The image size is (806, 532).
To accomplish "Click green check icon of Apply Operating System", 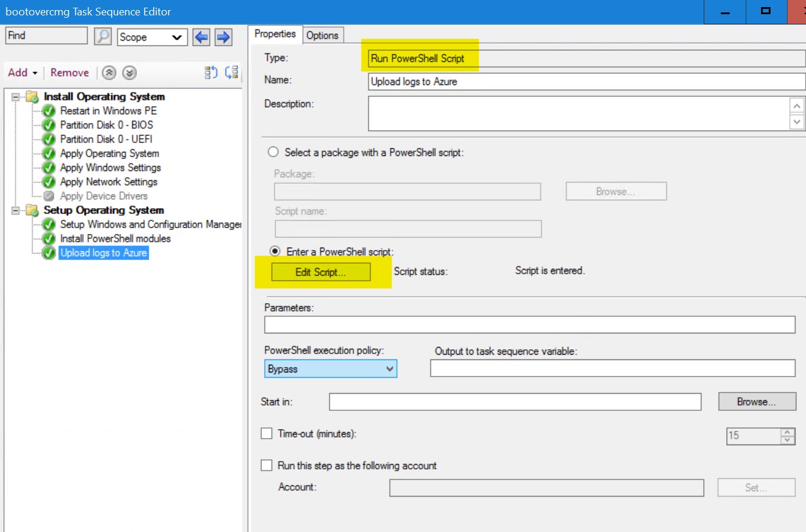I will pyautogui.click(x=49, y=153).
